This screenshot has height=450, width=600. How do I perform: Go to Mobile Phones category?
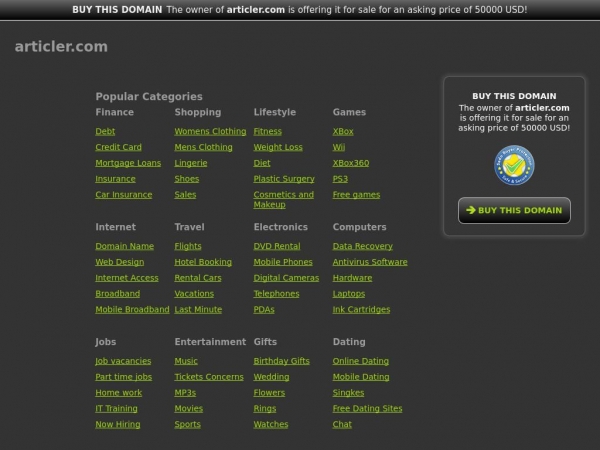(283, 262)
